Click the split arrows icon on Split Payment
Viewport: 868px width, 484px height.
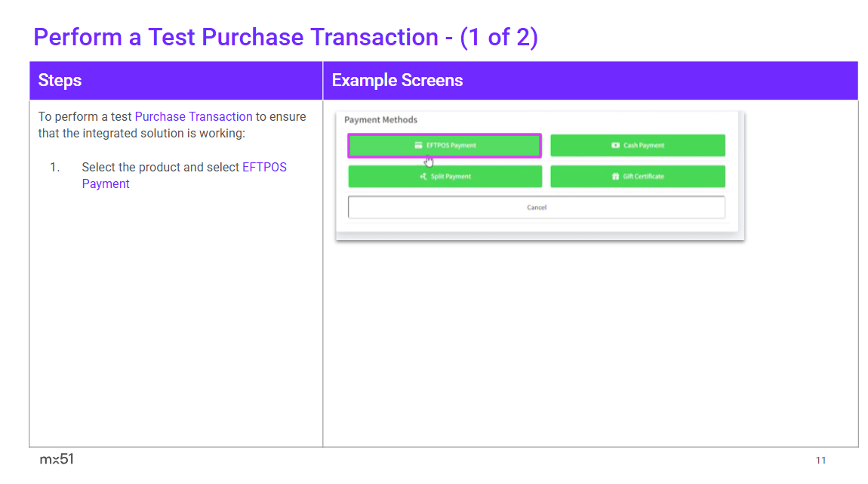[423, 177]
